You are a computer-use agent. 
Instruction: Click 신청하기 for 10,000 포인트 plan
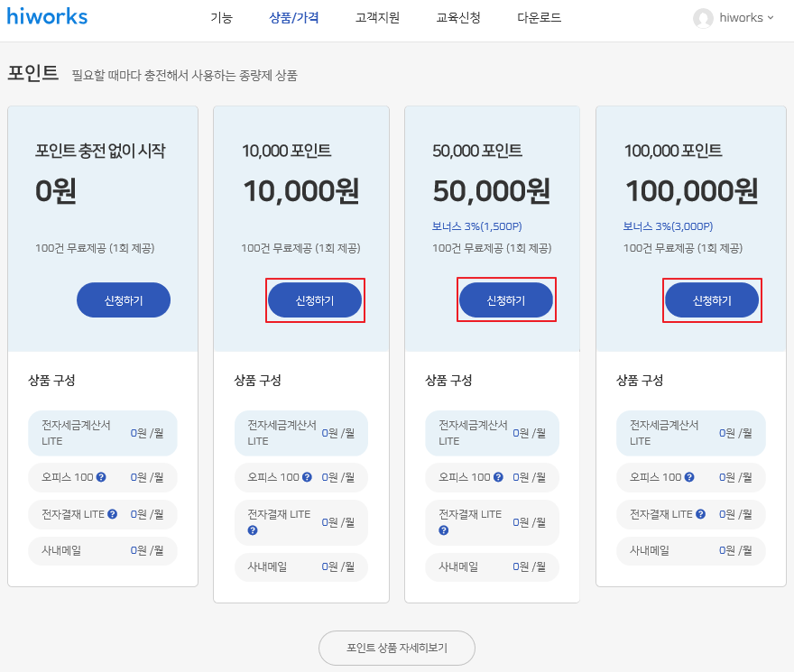pos(315,300)
